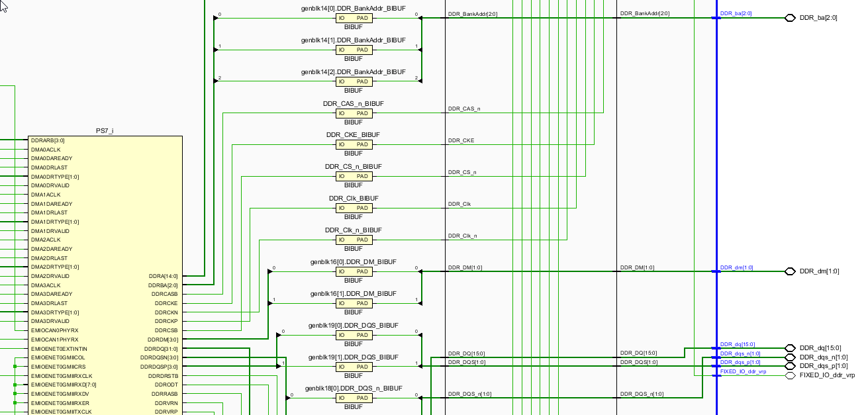Select the genblk14[0].DDR_BankAddr_BIBUF cell box

pos(354,18)
